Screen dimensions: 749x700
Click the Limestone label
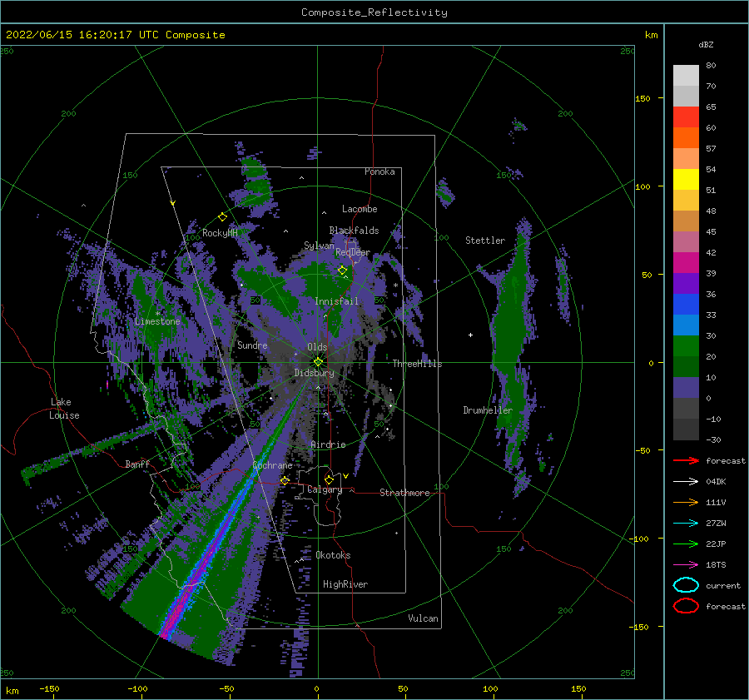pyautogui.click(x=157, y=321)
